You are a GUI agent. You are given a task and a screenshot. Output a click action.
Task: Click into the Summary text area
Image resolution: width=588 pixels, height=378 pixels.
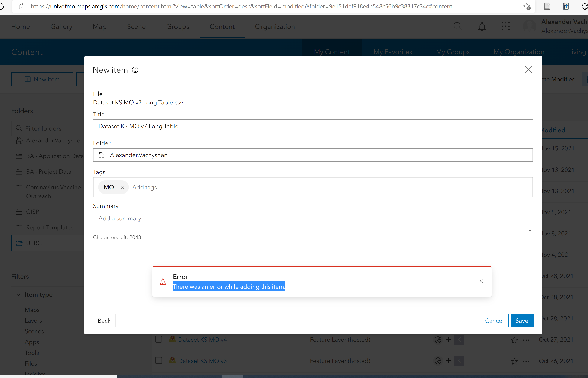pos(313,221)
